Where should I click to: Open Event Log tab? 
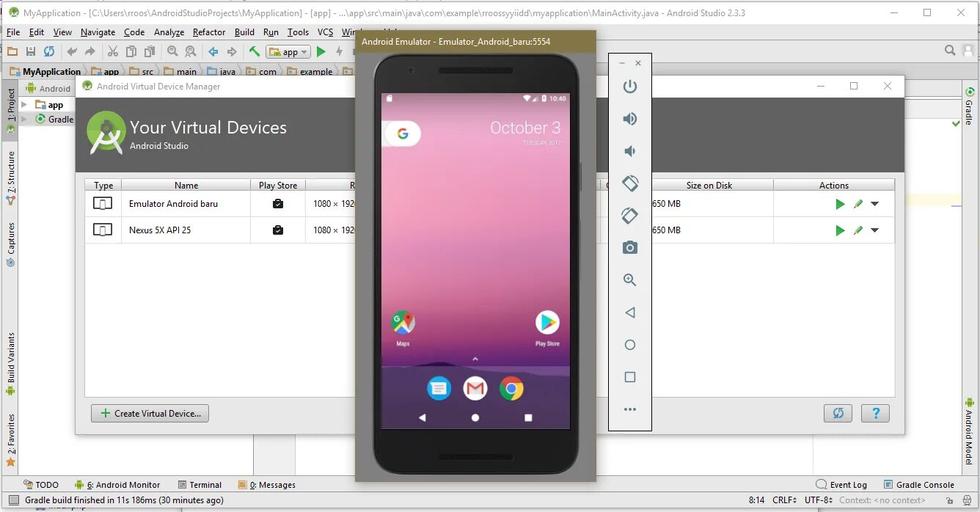(x=841, y=485)
